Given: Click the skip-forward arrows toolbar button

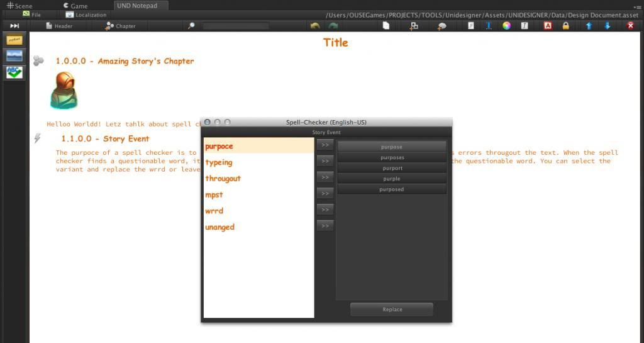Looking at the screenshot, I should coord(14,26).
